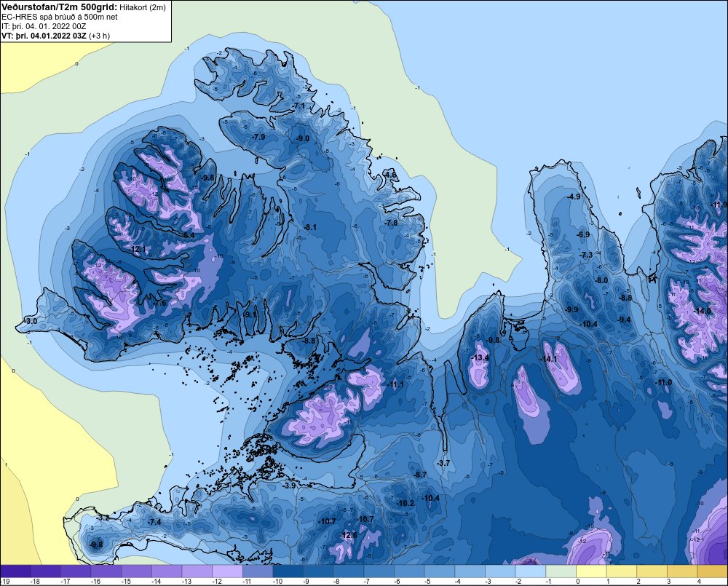Click the -8.7 temperature value
This screenshot has height=586, width=728.
point(420,475)
